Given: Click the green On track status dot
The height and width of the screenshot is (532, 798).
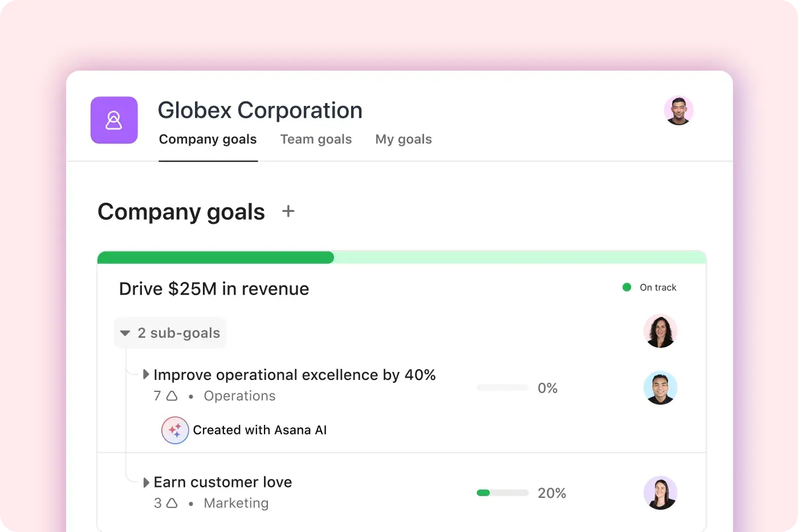Looking at the screenshot, I should (x=627, y=287).
